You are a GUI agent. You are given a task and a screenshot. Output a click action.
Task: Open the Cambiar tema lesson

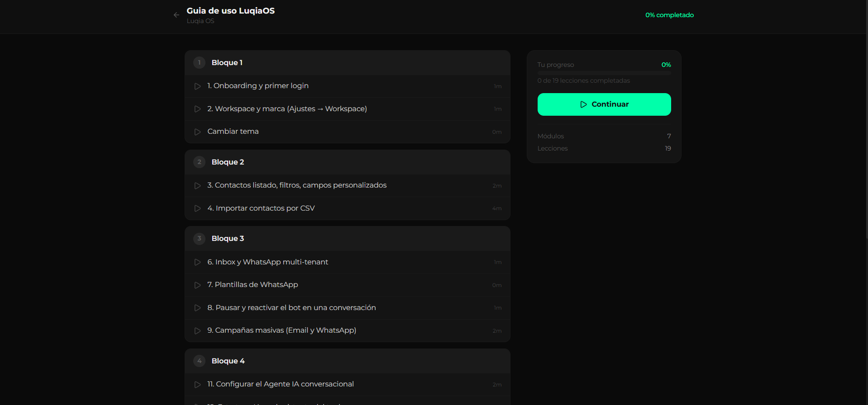348,132
